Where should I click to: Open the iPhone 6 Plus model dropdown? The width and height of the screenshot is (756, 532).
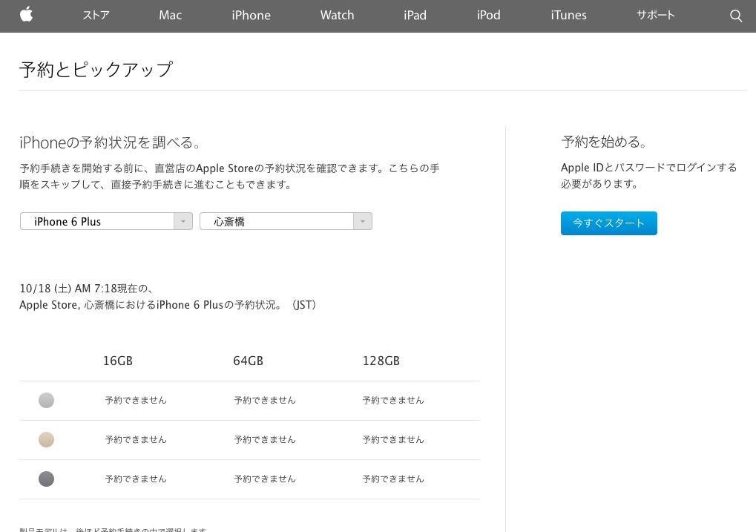point(106,221)
